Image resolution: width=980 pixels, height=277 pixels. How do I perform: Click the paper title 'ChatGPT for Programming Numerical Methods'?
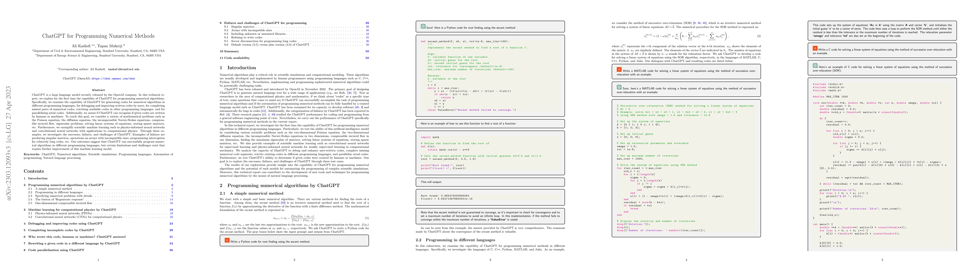click(x=98, y=36)
